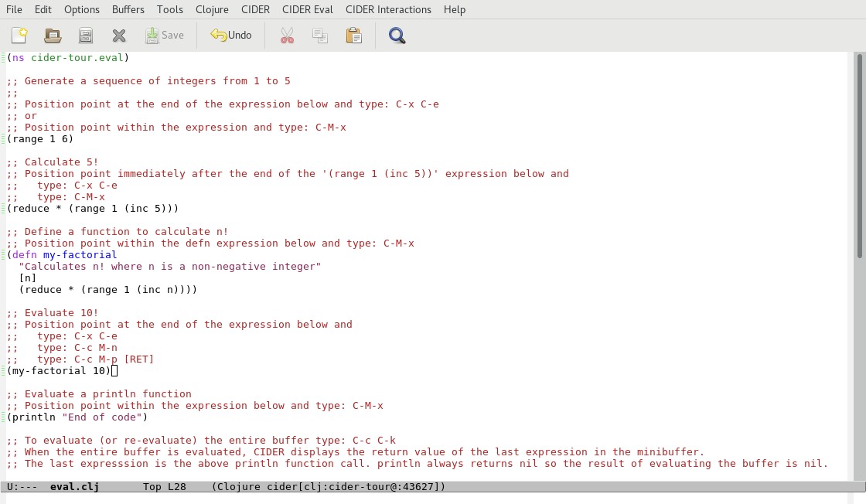Open the Help menu

coord(455,9)
